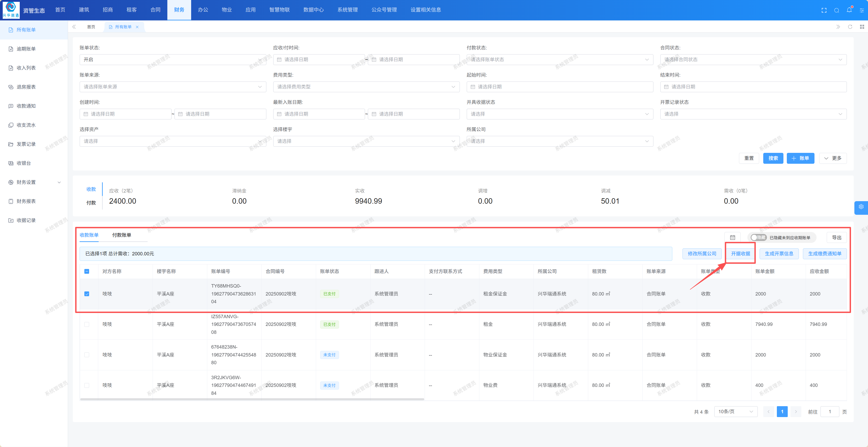Open the floating blue gear settings button
The height and width of the screenshot is (447, 868).
861,207
